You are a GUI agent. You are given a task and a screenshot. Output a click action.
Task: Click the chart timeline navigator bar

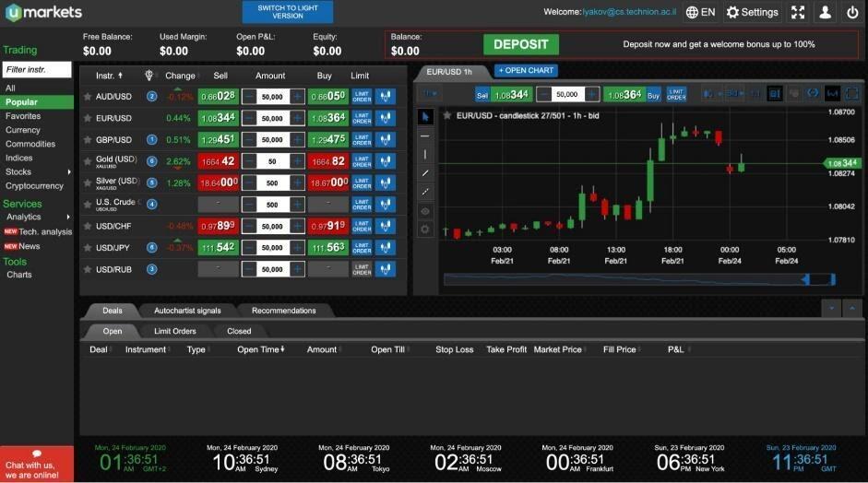[x=639, y=280]
